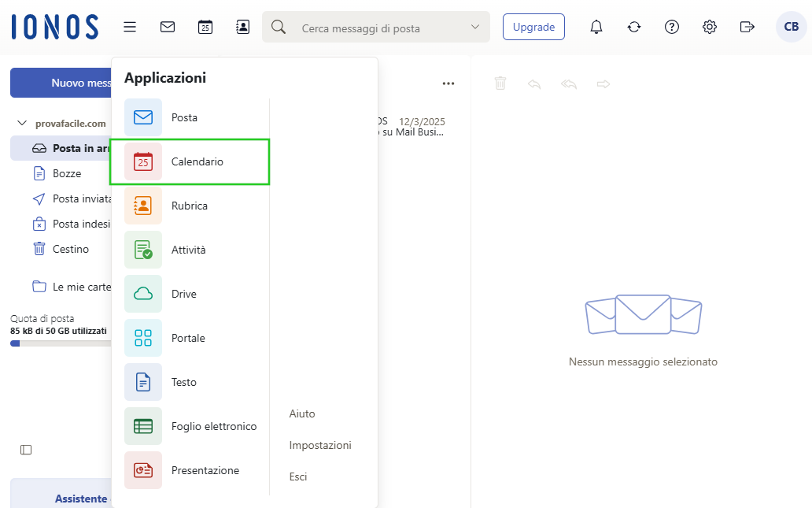Collapse the provafacile.com account tree
The image size is (812, 508).
21,124
